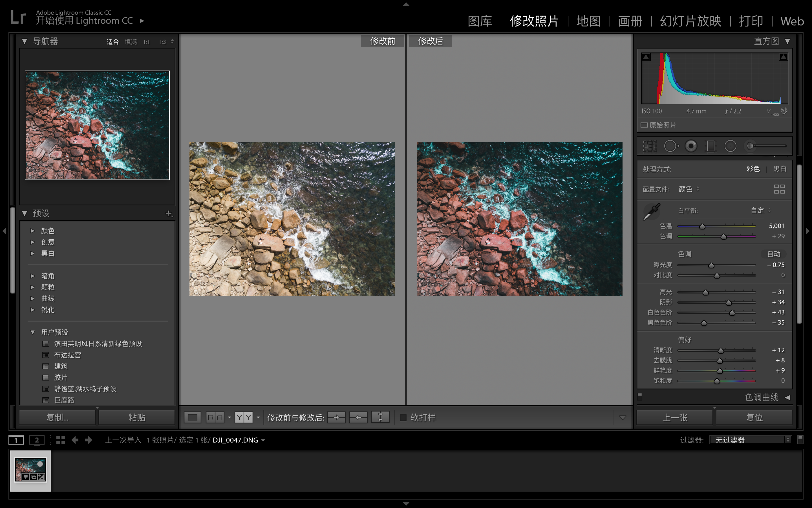Open the 打印 Print module

(x=751, y=21)
